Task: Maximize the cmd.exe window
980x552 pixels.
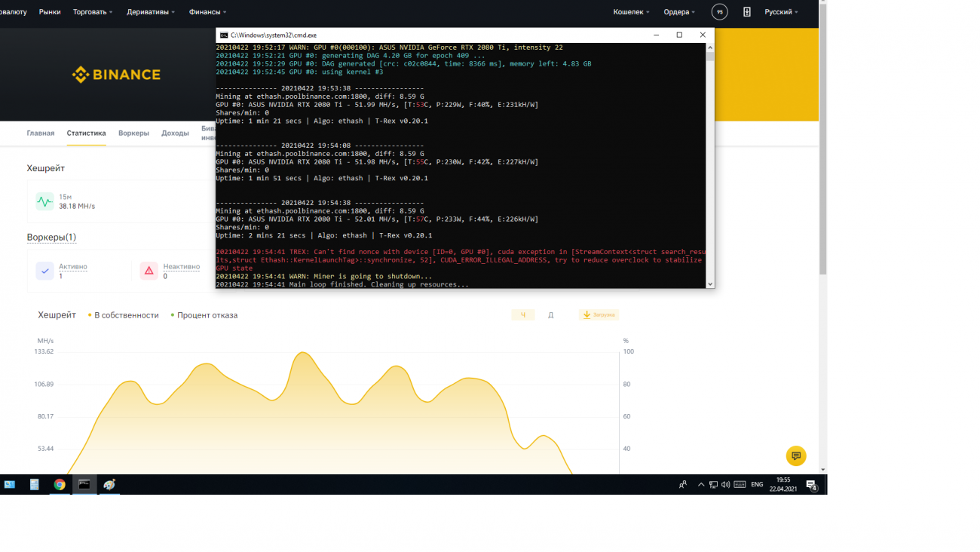Action: pos(679,35)
